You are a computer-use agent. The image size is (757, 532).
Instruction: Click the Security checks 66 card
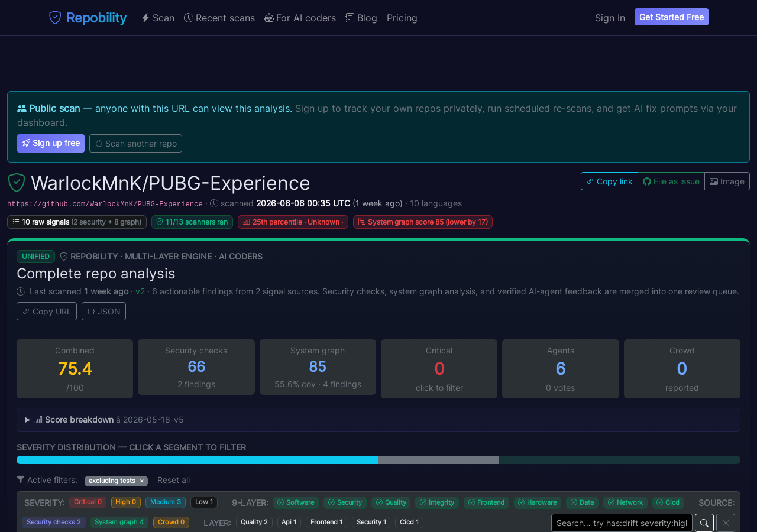[x=196, y=367]
